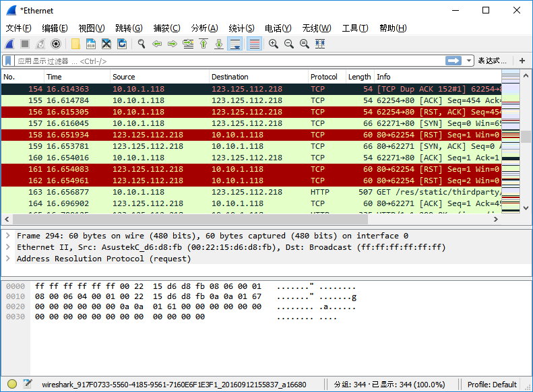Go forward to next packet arrow
Image resolution: width=533 pixels, height=392 pixels.
click(173, 44)
